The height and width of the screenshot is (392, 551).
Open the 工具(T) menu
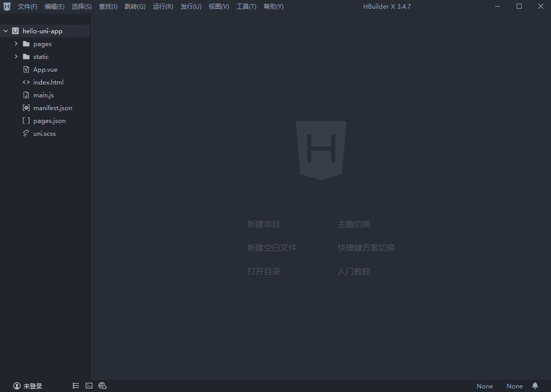coord(246,7)
